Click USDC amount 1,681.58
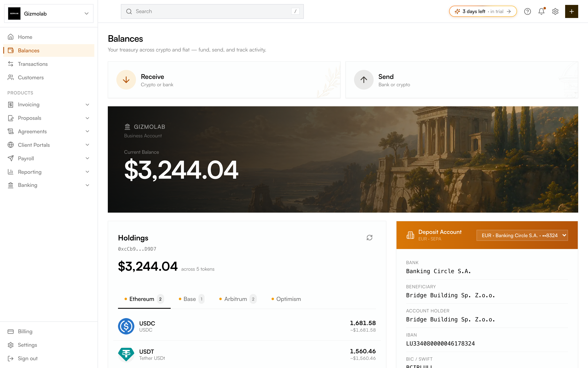The image size is (588, 368). coord(363,323)
